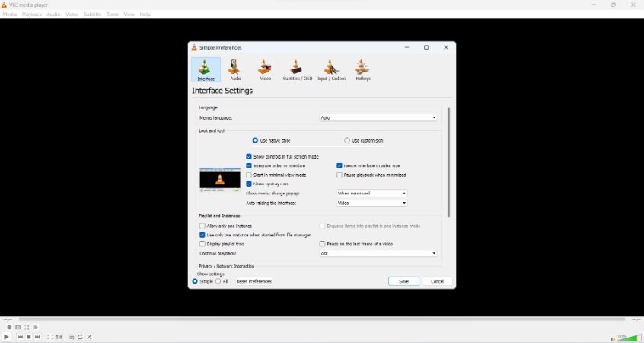Open the Input / Codecs preferences category

click(331, 69)
